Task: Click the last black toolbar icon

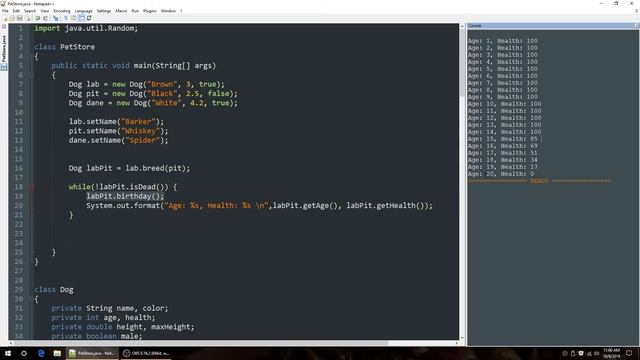Action: pyautogui.click(x=89, y=18)
